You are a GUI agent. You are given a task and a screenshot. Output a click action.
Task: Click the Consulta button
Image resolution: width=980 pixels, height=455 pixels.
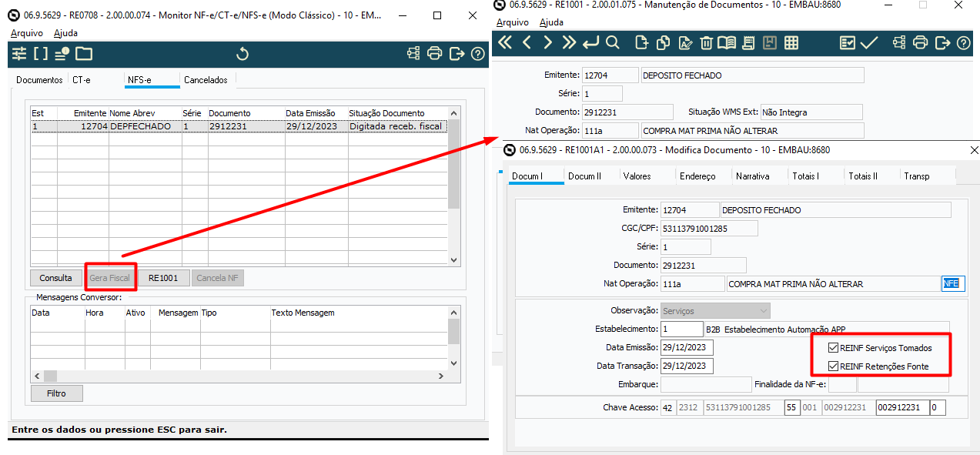(x=56, y=278)
